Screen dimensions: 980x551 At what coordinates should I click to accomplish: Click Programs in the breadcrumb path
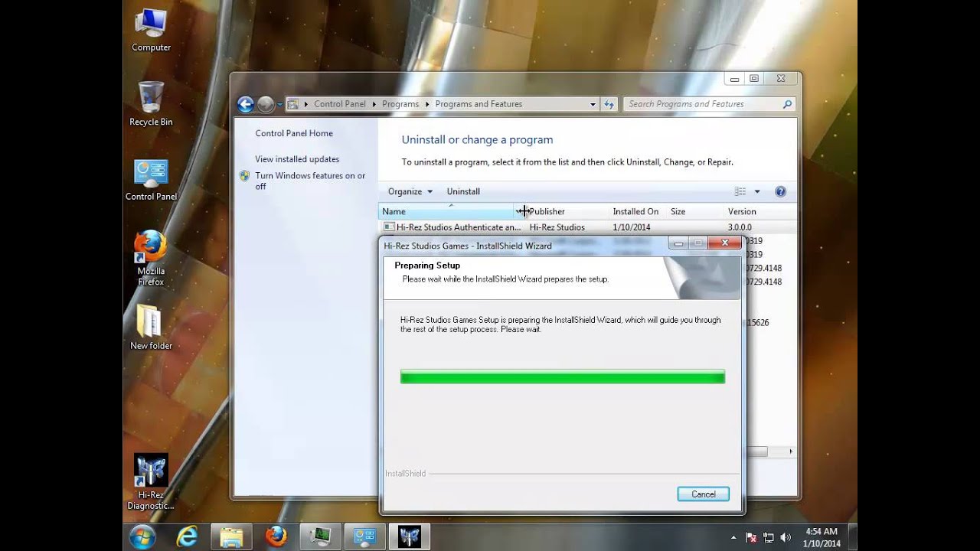pos(400,104)
